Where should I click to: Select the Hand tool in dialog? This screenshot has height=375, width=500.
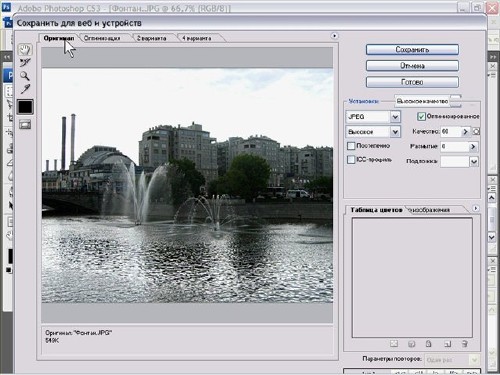(25, 50)
